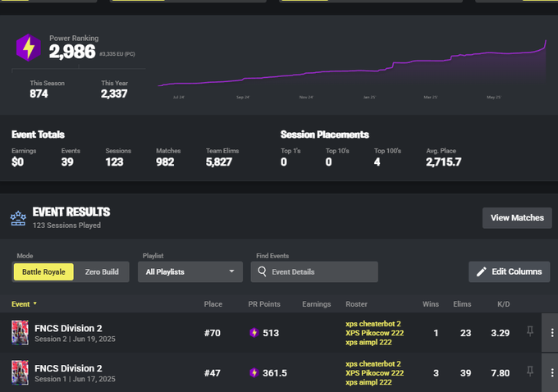Open FNCS Division 2 Session 1 event link
This screenshot has height=392, width=558.
pos(68,368)
